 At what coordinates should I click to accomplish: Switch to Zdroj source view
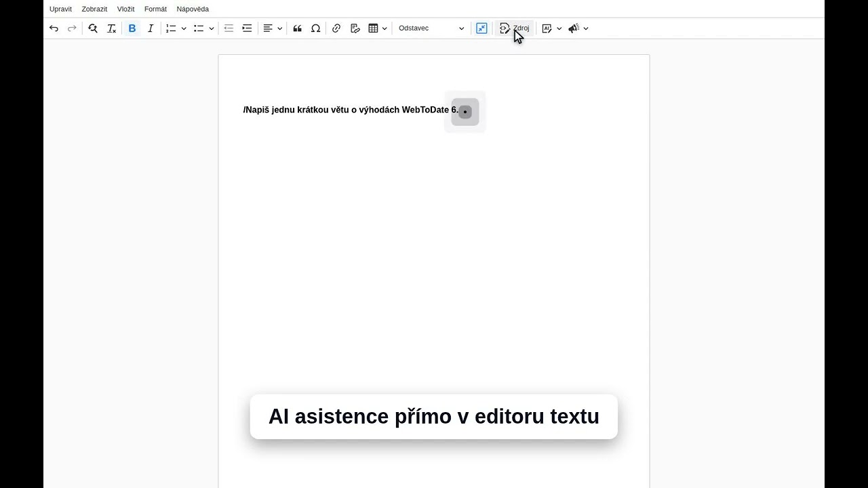click(514, 28)
